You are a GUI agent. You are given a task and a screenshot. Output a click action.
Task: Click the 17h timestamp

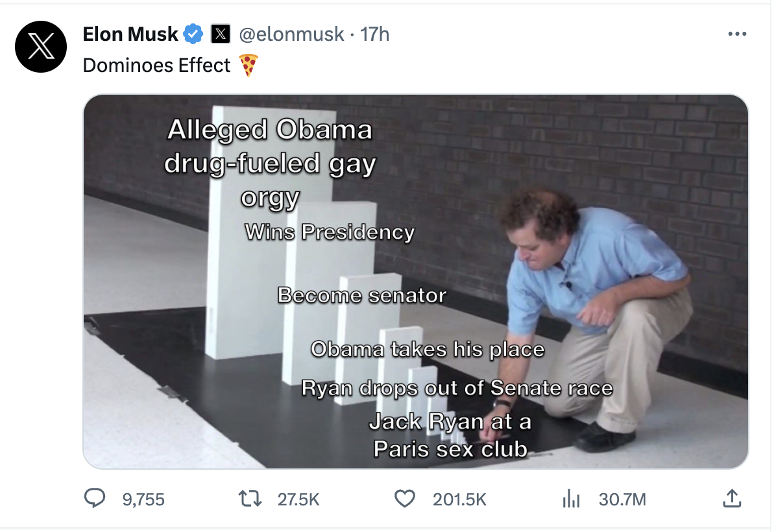click(x=375, y=34)
